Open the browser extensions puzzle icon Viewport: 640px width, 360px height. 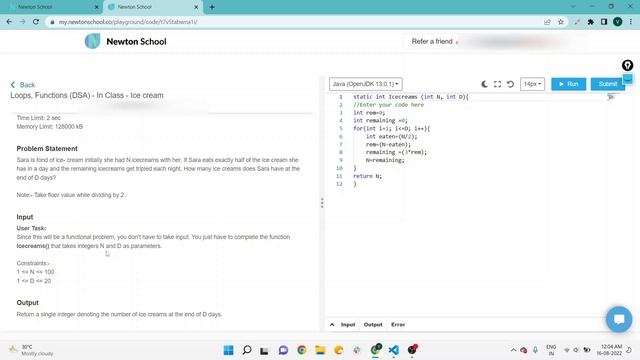click(591, 22)
